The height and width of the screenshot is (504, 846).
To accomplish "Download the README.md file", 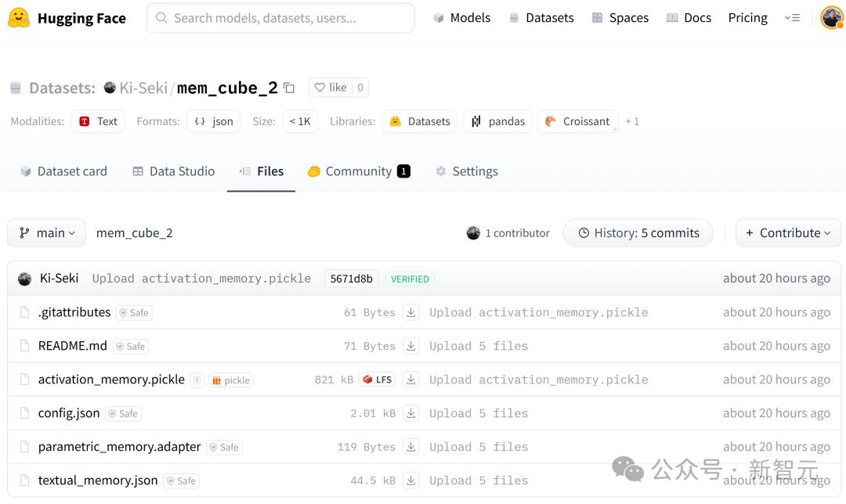I will coord(411,346).
